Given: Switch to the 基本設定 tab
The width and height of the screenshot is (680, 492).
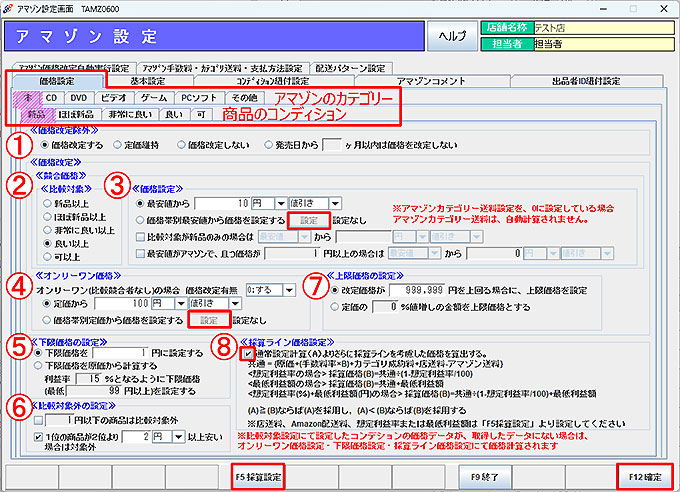Looking at the screenshot, I should [x=148, y=81].
